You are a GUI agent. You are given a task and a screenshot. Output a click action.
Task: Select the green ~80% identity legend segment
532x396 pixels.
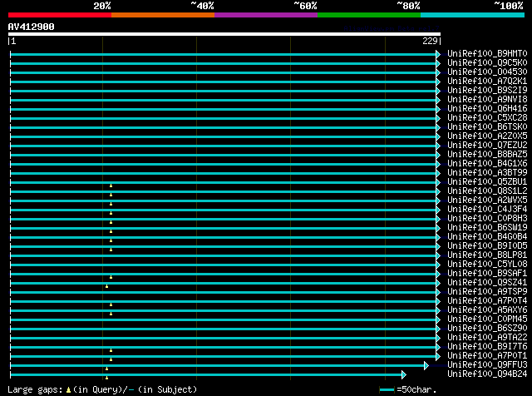click(x=369, y=15)
